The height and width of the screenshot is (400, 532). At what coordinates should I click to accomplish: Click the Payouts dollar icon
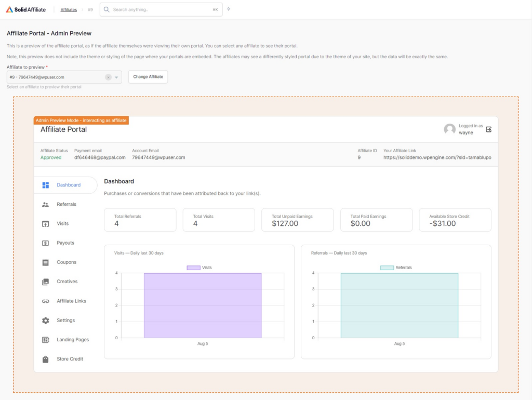tap(45, 243)
